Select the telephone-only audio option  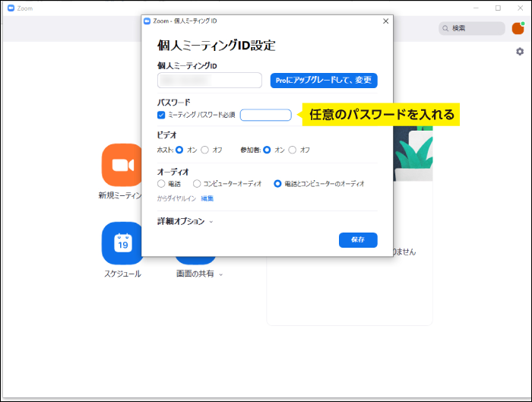[x=161, y=184]
